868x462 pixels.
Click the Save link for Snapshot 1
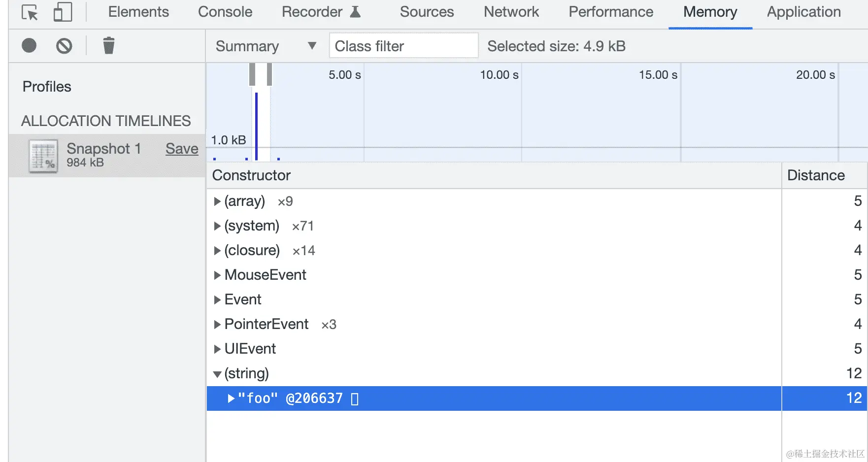pos(182,149)
